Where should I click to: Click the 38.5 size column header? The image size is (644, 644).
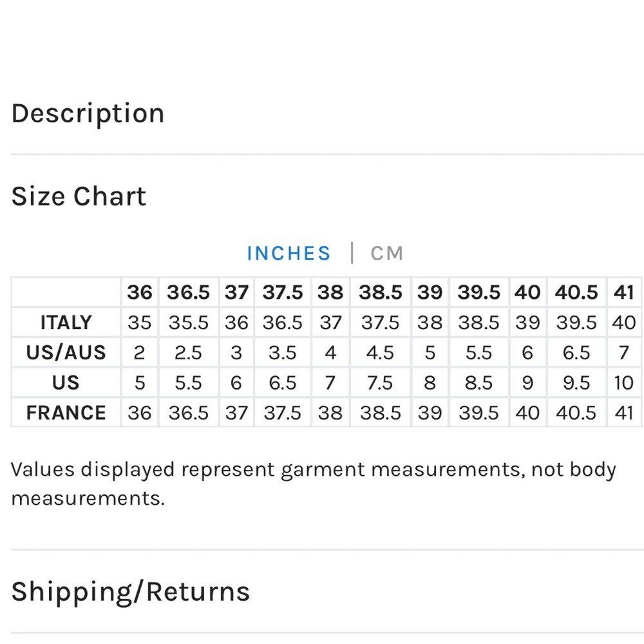point(381,292)
